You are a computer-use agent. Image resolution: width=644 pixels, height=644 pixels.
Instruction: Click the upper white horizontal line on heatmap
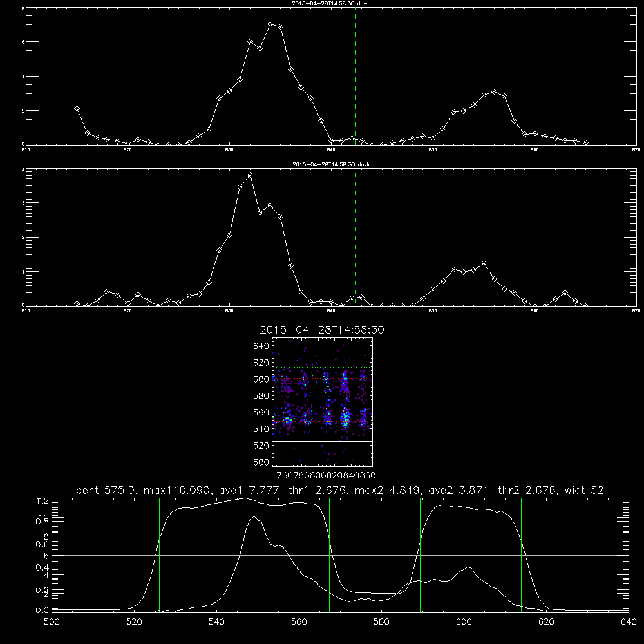322,363
